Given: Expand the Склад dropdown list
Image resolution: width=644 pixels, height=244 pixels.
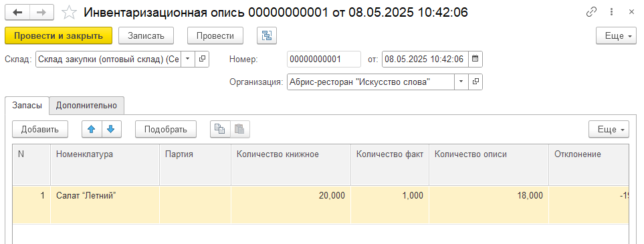Looking at the screenshot, I should pos(188,59).
